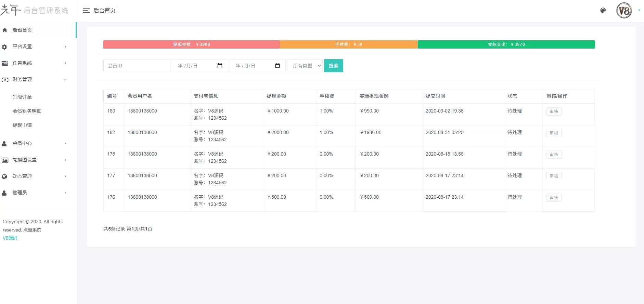
Task: Click 审核 button for record 183
Action: click(554, 111)
